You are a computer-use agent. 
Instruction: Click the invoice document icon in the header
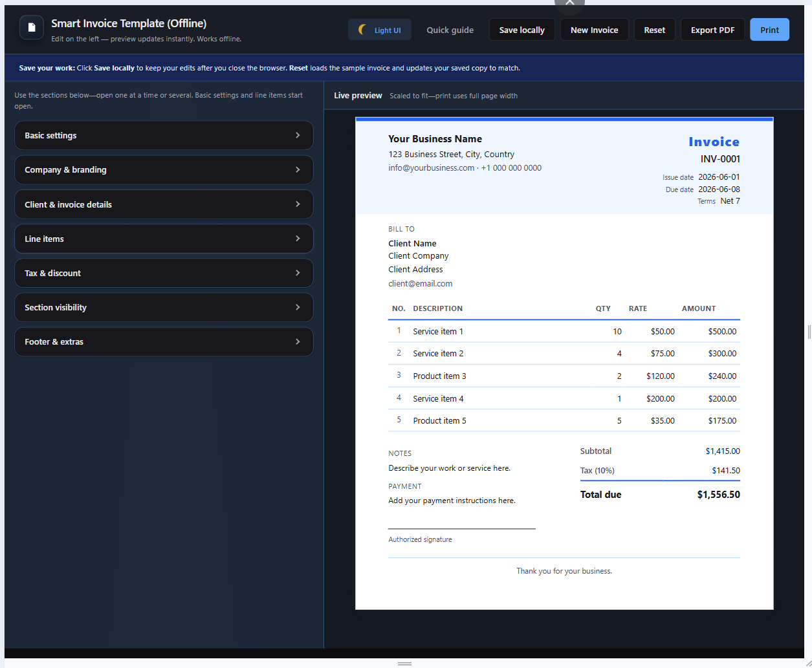coord(31,27)
